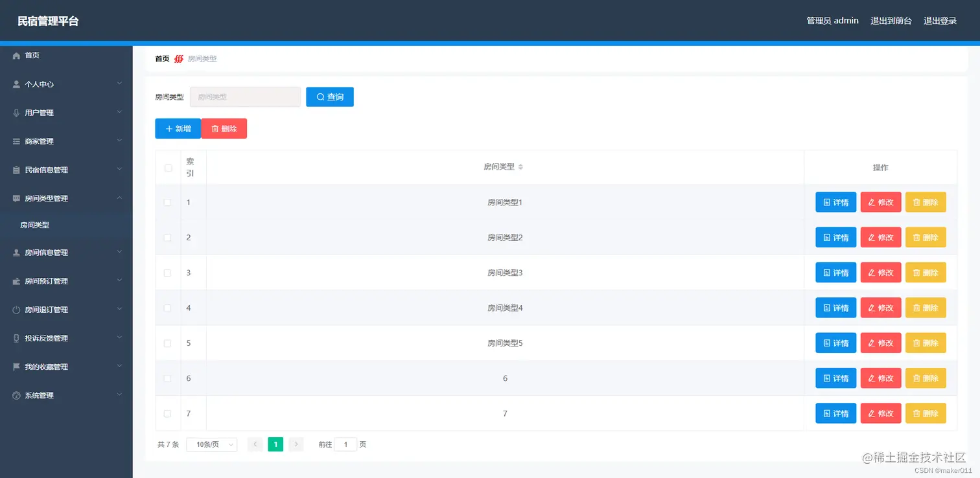
Task: Click the icon beside 房间预订管理
Action: (17, 281)
